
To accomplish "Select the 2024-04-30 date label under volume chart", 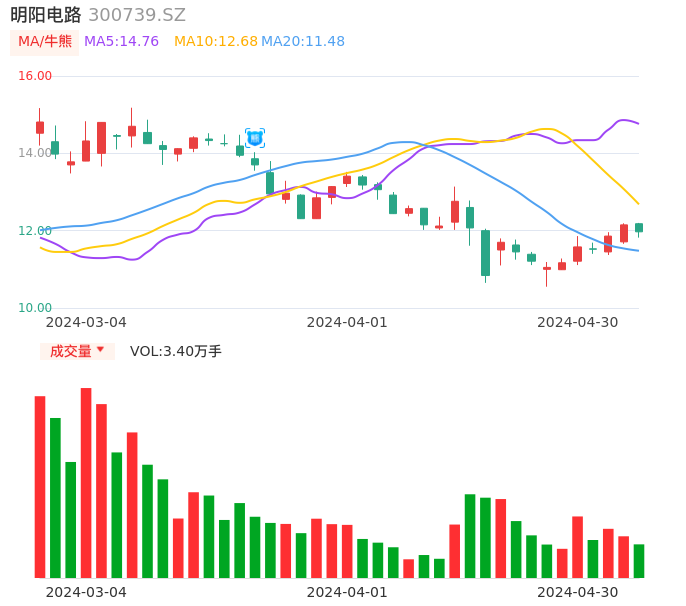I will [x=577, y=592].
